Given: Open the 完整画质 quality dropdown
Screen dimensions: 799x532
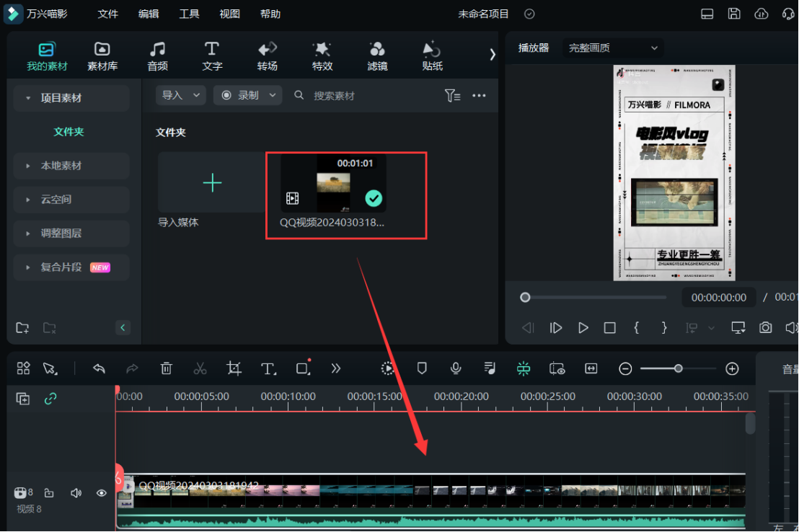Looking at the screenshot, I should [612, 48].
